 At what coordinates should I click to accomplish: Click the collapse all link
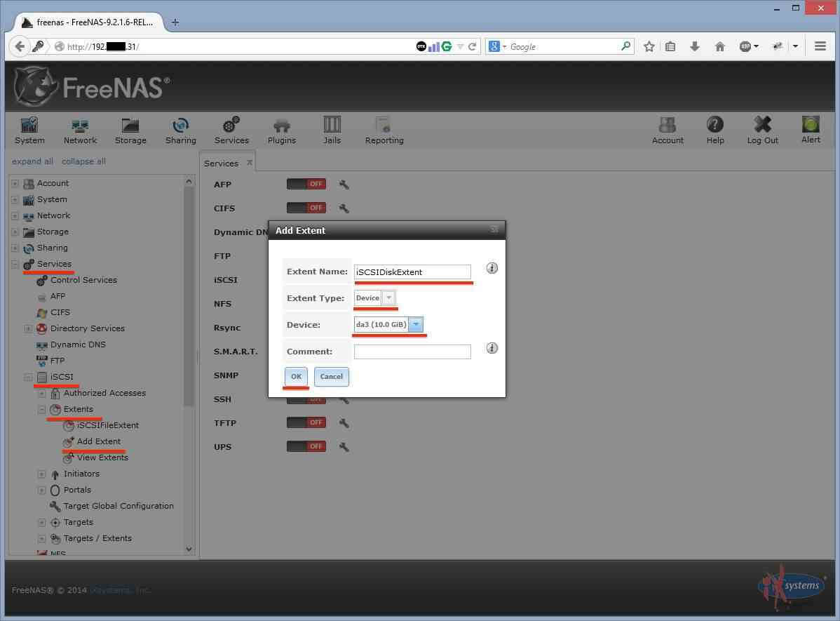pyautogui.click(x=83, y=161)
